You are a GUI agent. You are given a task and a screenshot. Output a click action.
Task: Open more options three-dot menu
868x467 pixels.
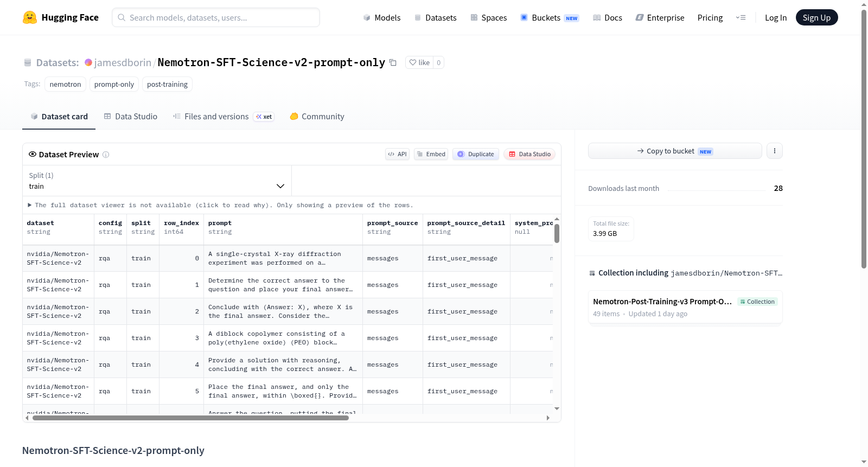[775, 151]
